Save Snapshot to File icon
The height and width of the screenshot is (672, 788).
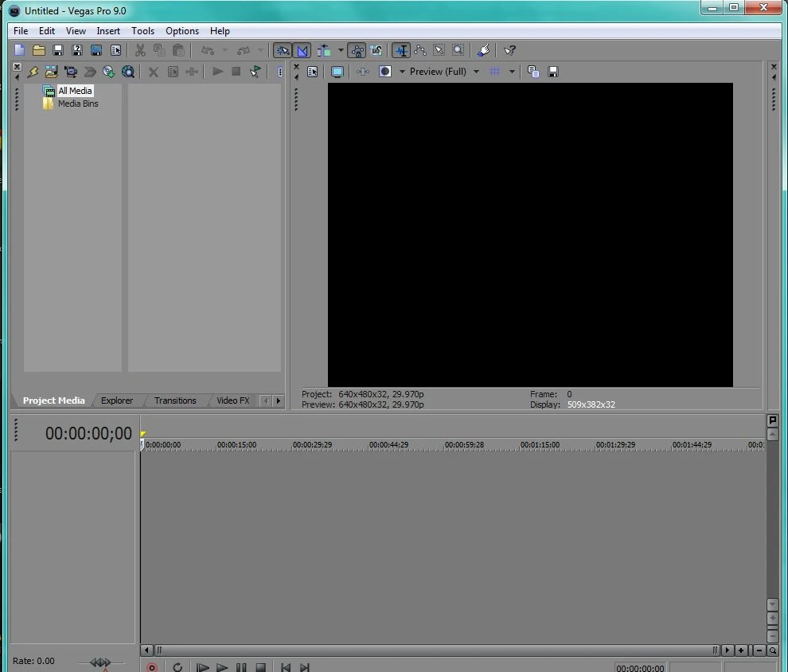pos(553,72)
